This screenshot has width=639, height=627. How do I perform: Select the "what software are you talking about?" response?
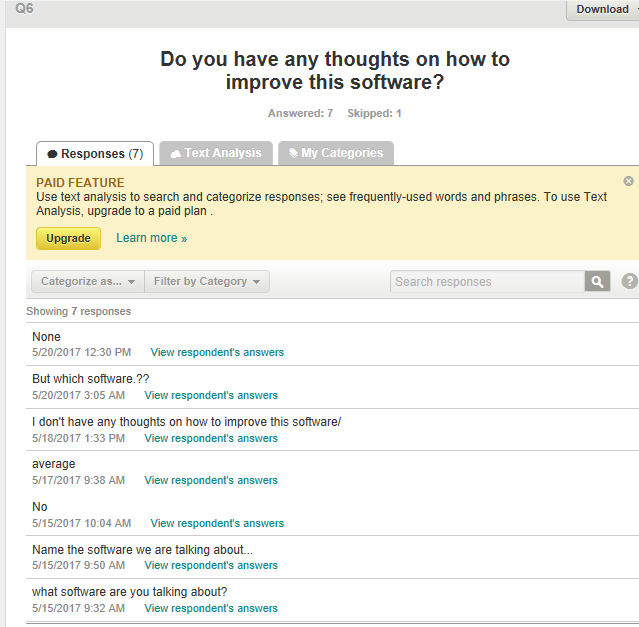(130, 591)
